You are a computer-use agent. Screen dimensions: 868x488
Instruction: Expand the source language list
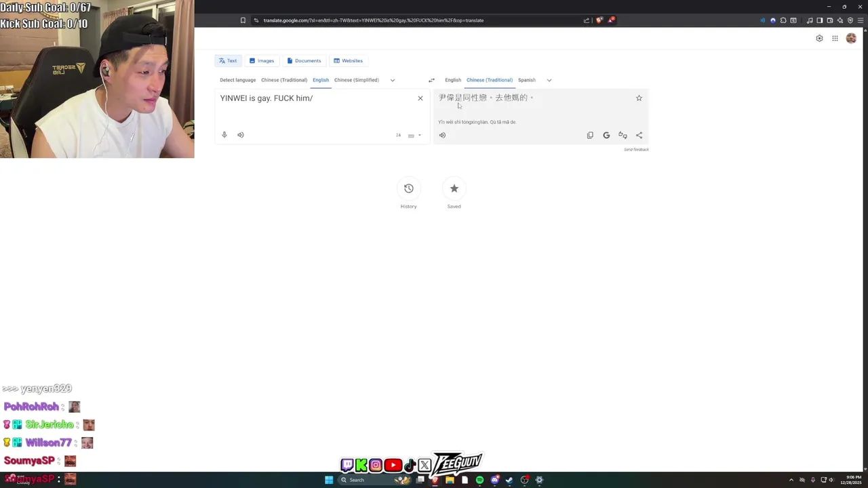[392, 80]
